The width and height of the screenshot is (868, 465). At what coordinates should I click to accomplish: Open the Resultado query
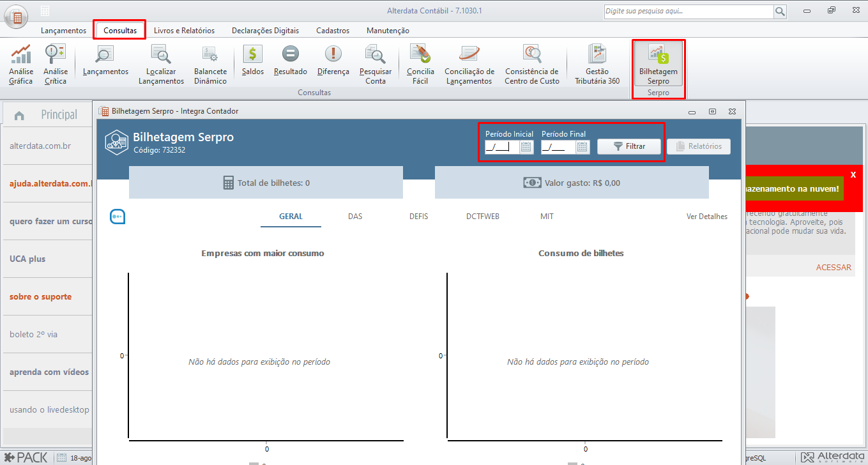pos(291,61)
